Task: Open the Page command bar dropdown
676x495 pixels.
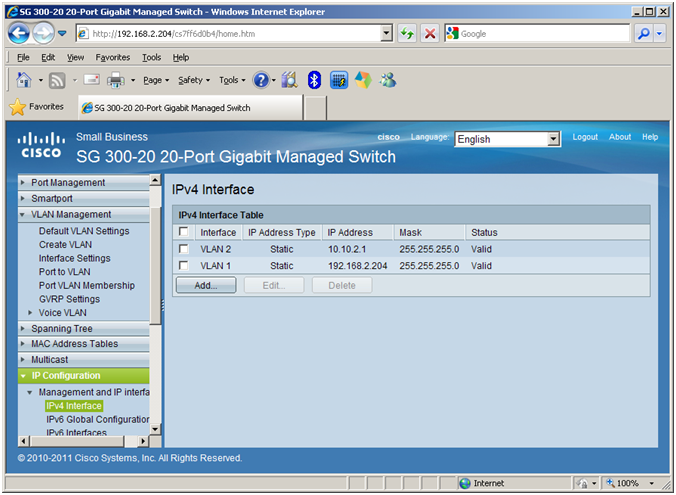Action: pos(156,80)
